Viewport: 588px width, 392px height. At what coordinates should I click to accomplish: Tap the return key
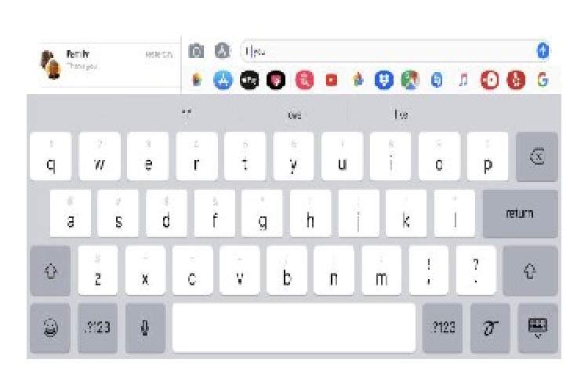[520, 213]
